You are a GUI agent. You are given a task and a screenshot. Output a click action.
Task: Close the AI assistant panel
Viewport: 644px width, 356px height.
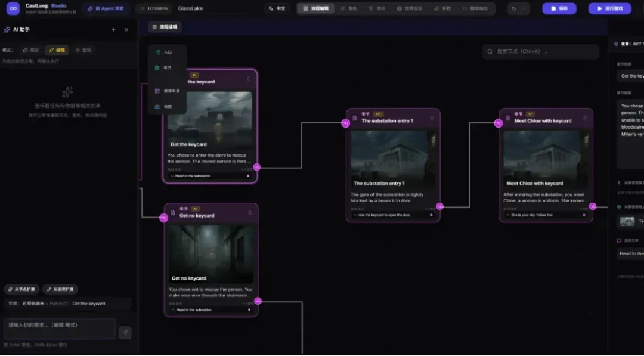[x=126, y=30]
